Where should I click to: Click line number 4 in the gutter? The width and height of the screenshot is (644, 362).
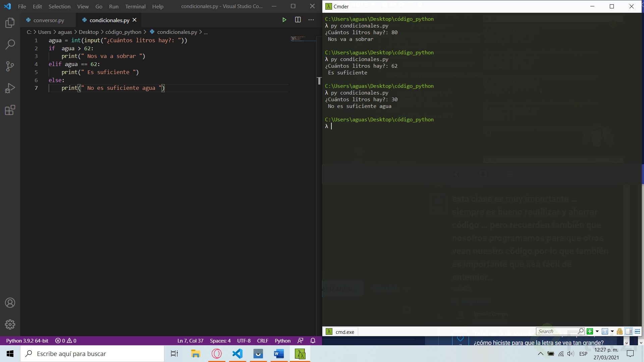(36, 64)
